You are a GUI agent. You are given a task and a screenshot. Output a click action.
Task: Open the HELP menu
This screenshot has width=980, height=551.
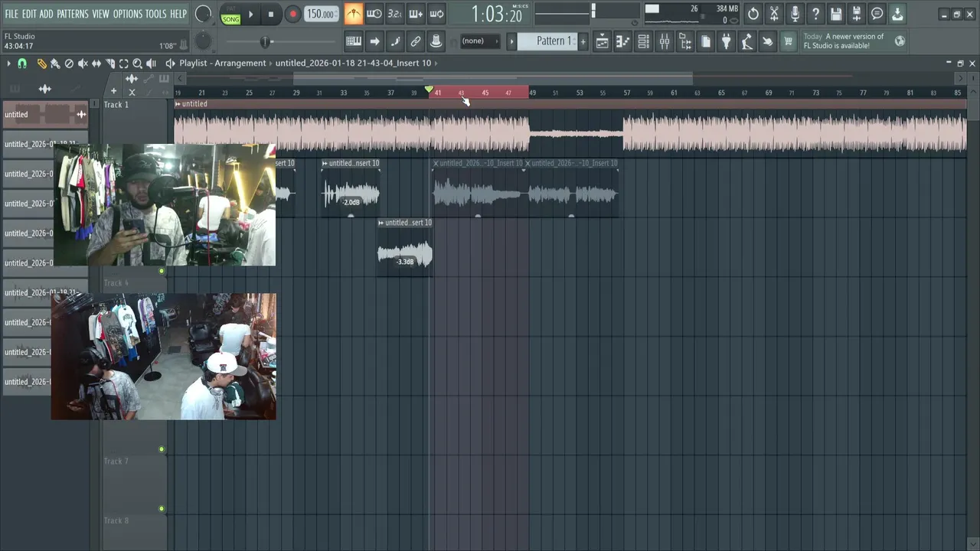(178, 14)
